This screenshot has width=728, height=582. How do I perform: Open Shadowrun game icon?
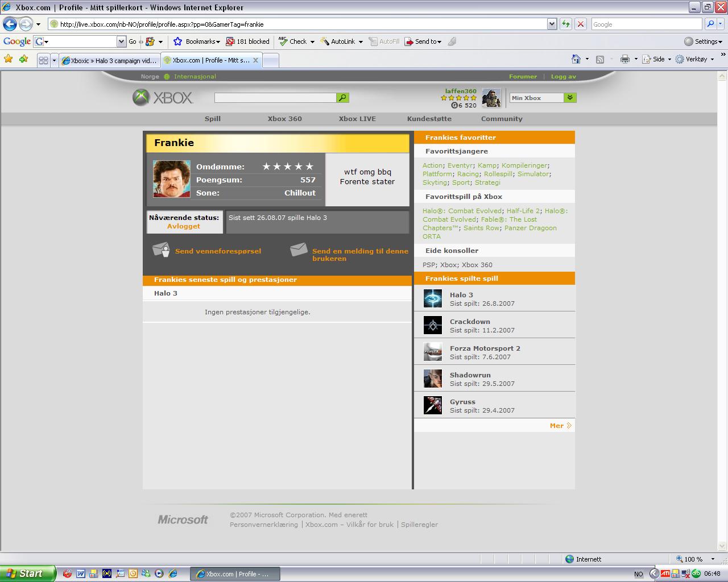point(433,379)
